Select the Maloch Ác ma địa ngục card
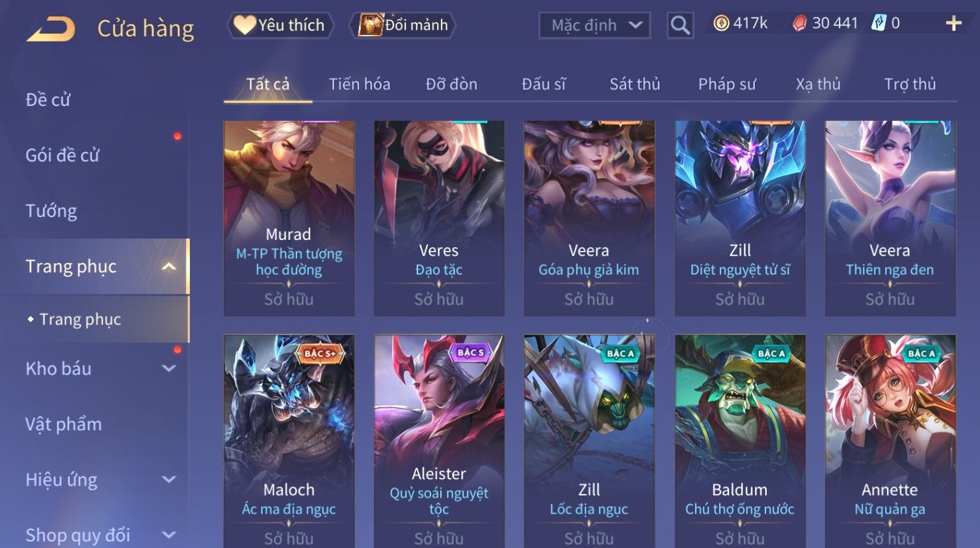The height and width of the screenshot is (548, 980). pos(289,441)
